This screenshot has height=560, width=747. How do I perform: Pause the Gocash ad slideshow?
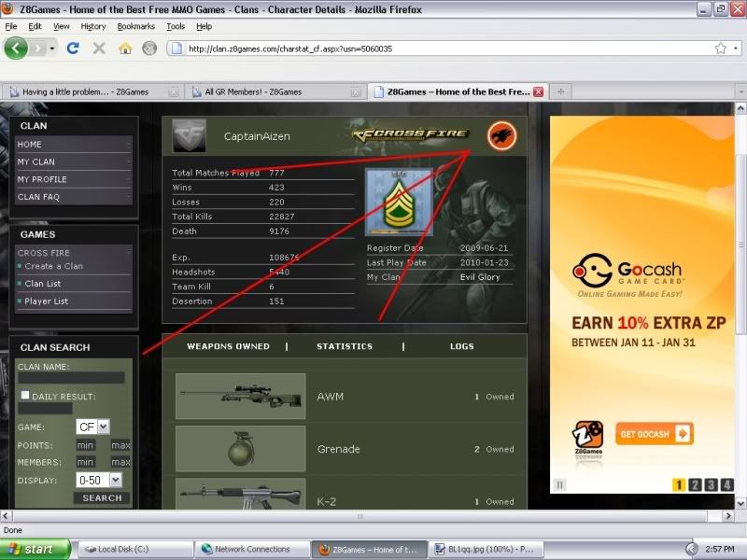click(x=560, y=484)
